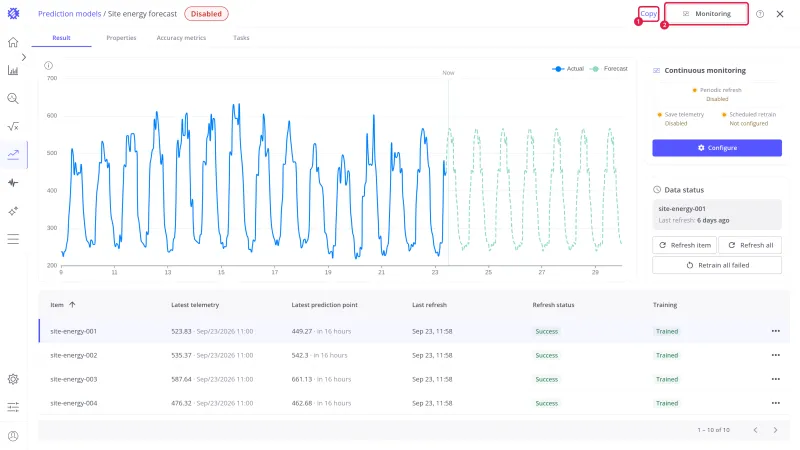This screenshot has height=450, width=800.
Task: Click the Now marker on chart
Action: (448, 73)
